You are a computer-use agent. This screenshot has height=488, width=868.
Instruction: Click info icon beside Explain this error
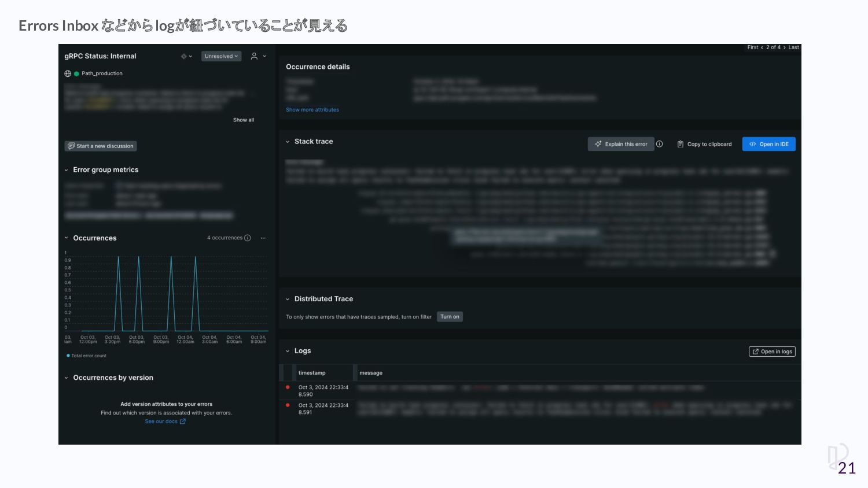coord(660,144)
